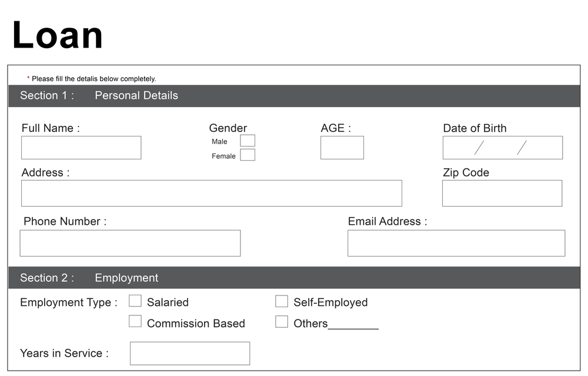The width and height of the screenshot is (588, 376).
Task: Click the Section 1 Personal Details header
Action: point(294,96)
